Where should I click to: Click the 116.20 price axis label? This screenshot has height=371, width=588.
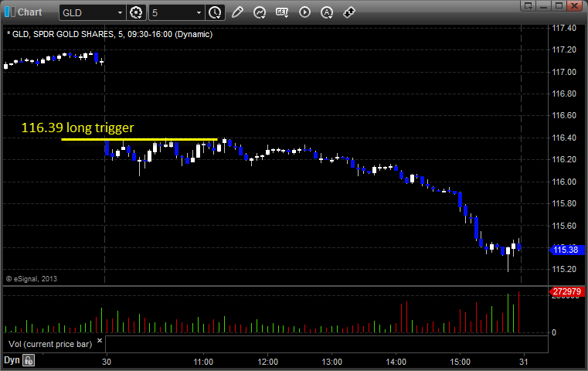coord(564,160)
